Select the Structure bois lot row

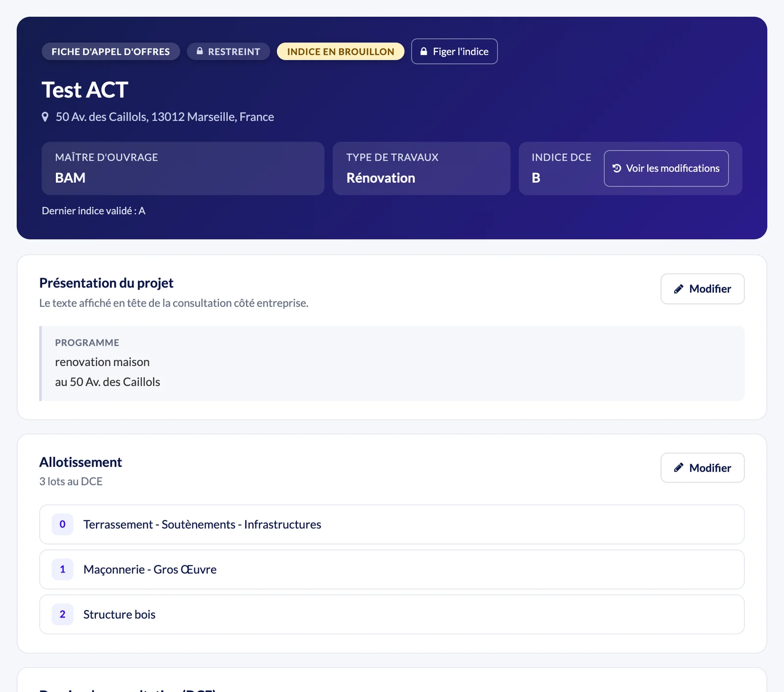coord(392,615)
